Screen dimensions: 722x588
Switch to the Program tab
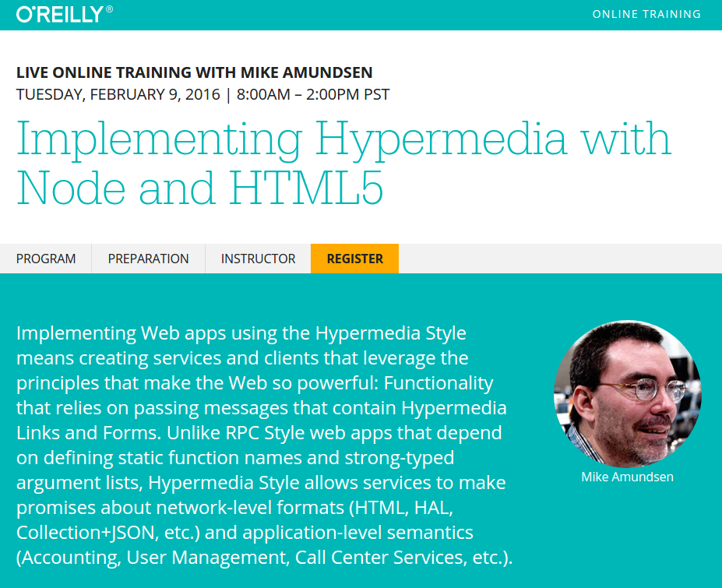(x=46, y=259)
